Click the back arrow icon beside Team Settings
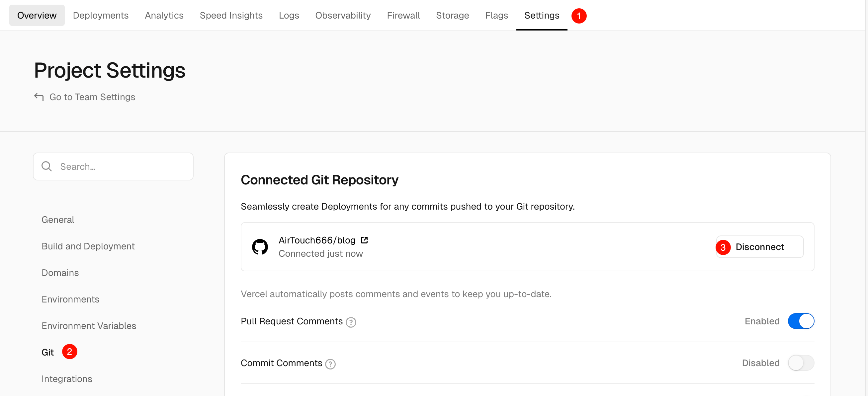The image size is (868, 396). [x=39, y=97]
